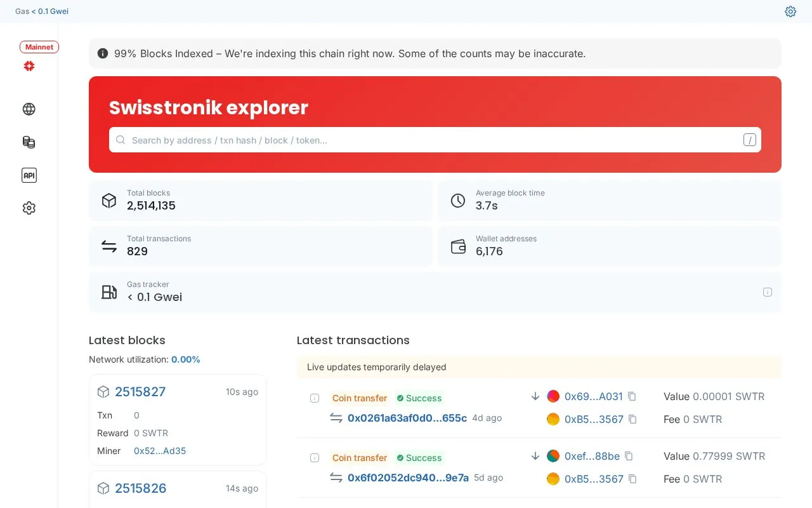Viewport: 812px width, 508px height.
Task: Open the Tokens coins menu in sidebar
Action: click(x=29, y=142)
